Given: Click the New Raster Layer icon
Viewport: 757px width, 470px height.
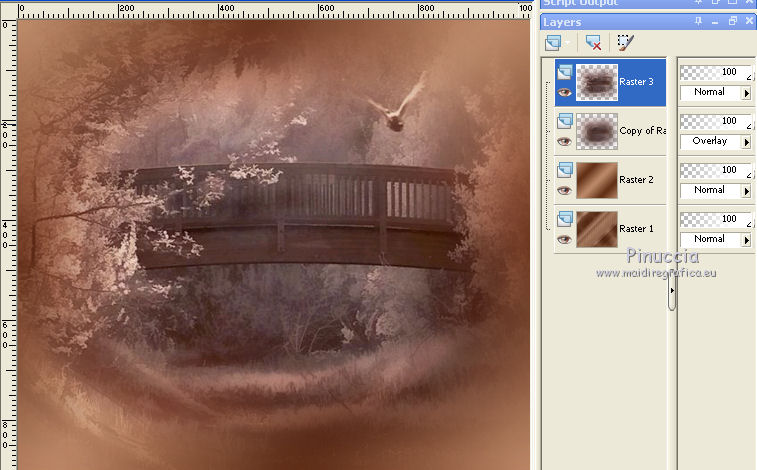Looking at the screenshot, I should 553,42.
